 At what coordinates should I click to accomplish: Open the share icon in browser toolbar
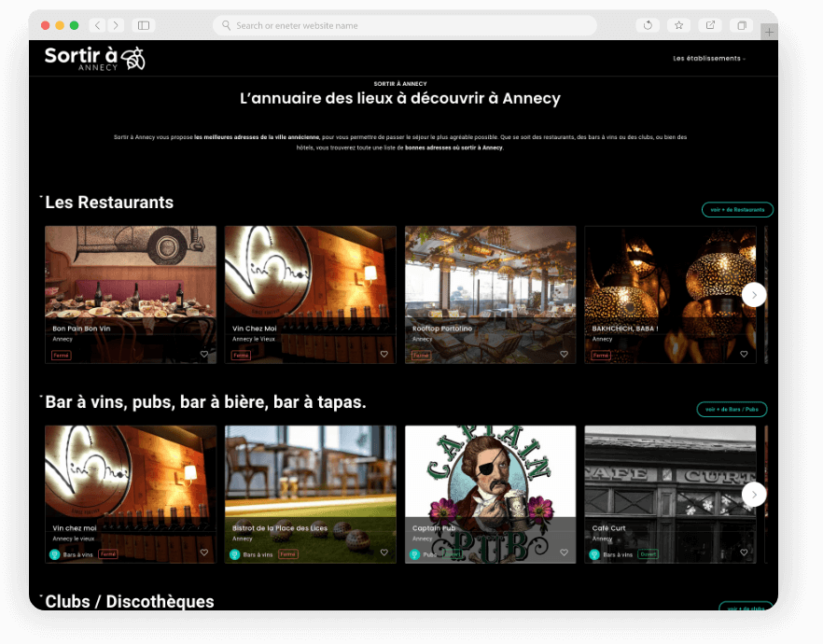(x=710, y=25)
